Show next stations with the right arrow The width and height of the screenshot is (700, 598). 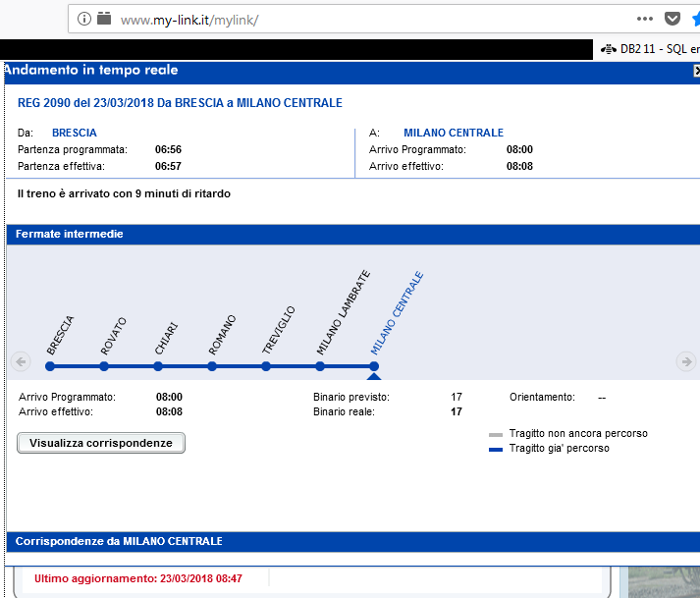click(686, 360)
